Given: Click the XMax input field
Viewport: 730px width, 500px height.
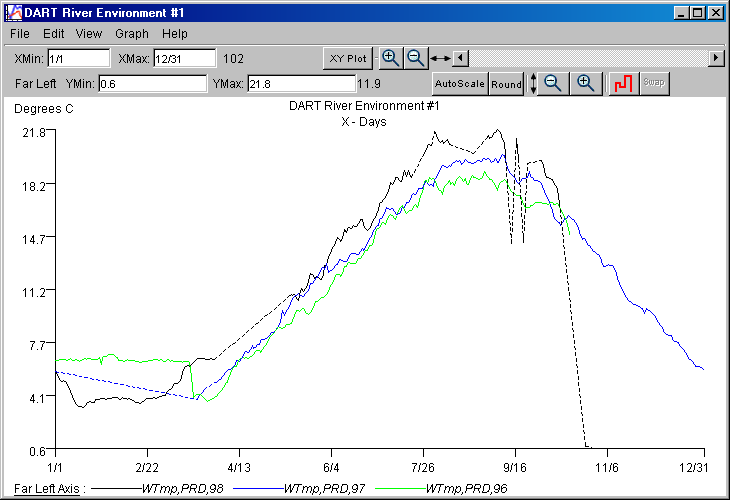Looking at the screenshot, I should click(x=184, y=59).
